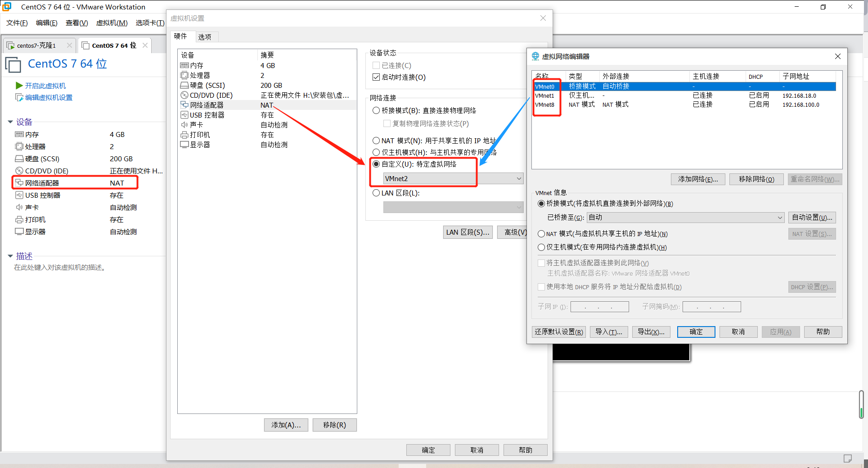Image resolution: width=868 pixels, height=468 pixels.
Task: Click 还原默认设置(R) button
Action: tap(559, 332)
